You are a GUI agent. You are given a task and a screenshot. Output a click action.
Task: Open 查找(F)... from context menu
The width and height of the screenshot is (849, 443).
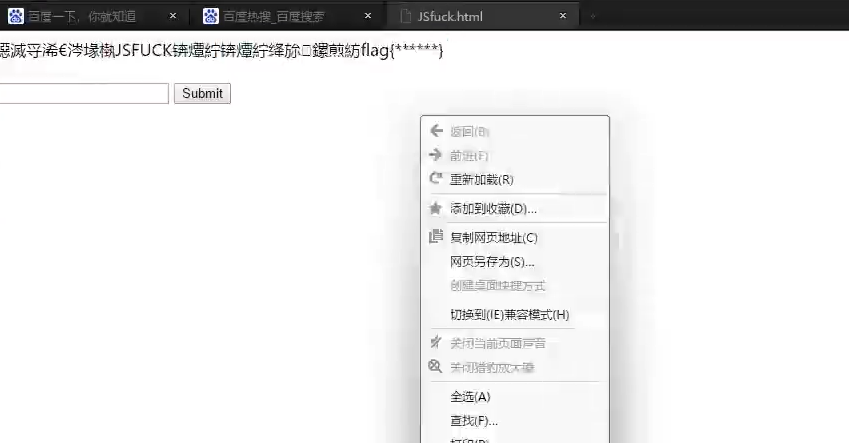(474, 421)
